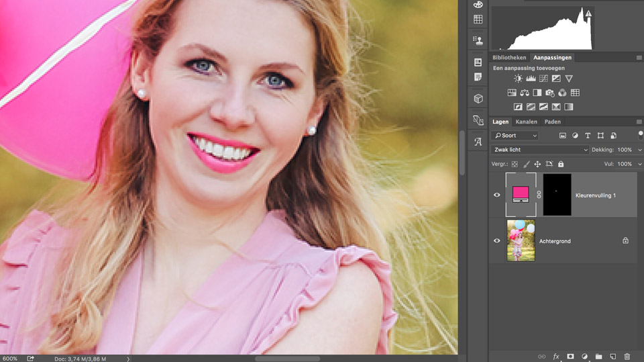Toggle lock all padlock icon

click(x=561, y=164)
